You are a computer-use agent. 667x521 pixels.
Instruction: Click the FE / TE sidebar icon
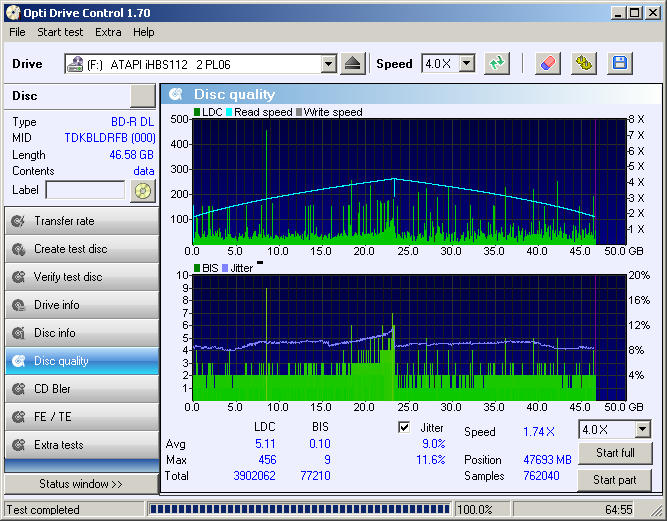pyautogui.click(x=18, y=417)
